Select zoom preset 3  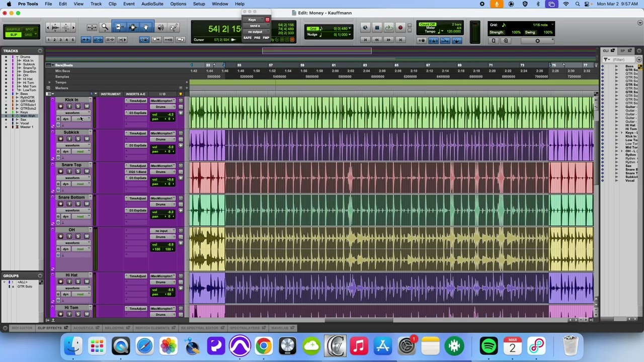tap(60, 39)
